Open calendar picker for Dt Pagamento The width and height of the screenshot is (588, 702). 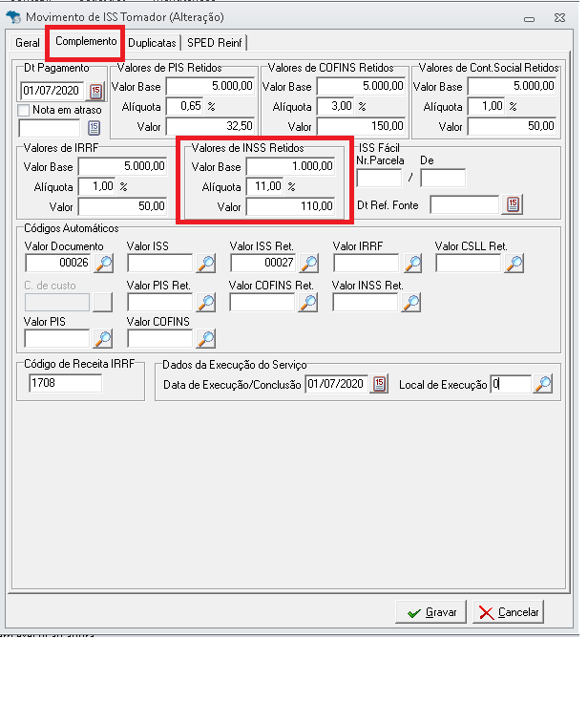[96, 92]
